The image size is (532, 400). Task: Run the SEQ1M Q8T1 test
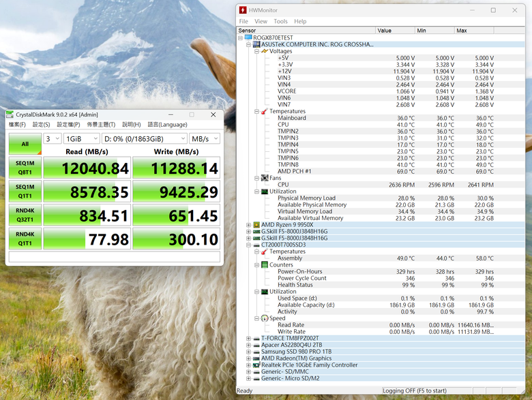click(25, 168)
